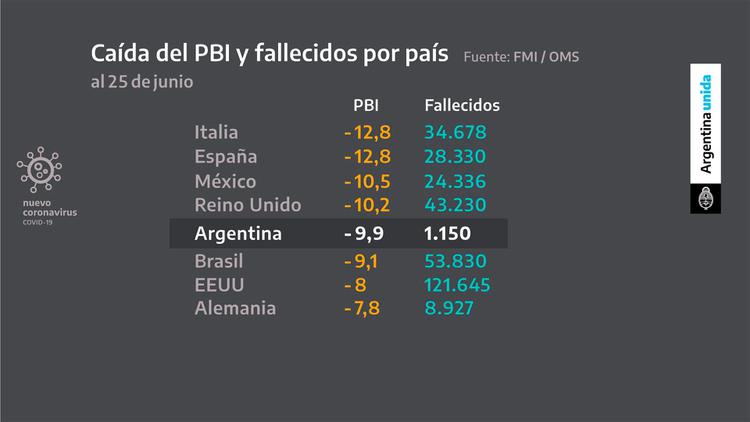This screenshot has width=750, height=422.
Task: Select the Brasil country label
Action: (219, 261)
